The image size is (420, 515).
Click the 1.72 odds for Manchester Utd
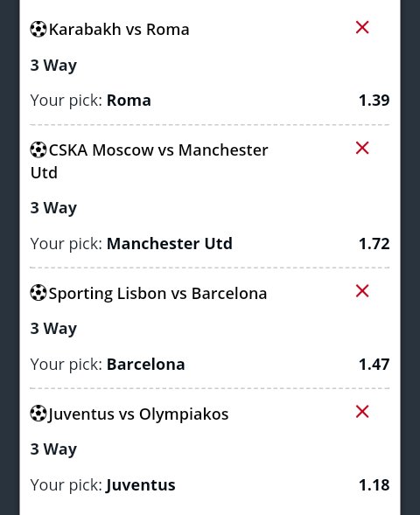pos(374,244)
